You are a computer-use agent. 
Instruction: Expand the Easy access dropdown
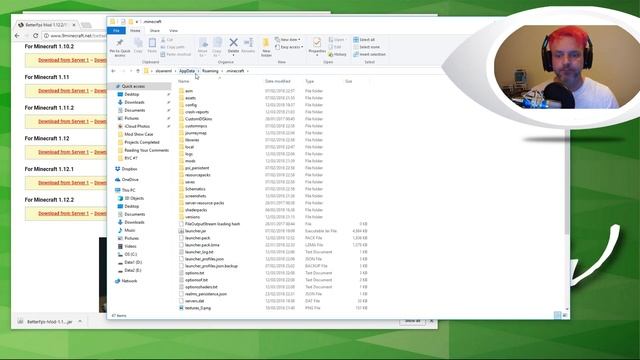pyautogui.click(x=289, y=47)
